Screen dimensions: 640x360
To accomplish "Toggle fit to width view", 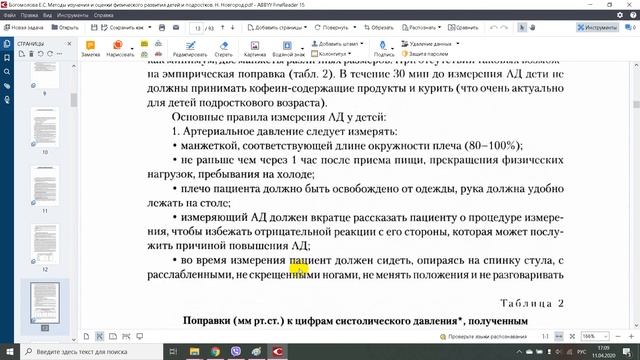I will point(559,336).
